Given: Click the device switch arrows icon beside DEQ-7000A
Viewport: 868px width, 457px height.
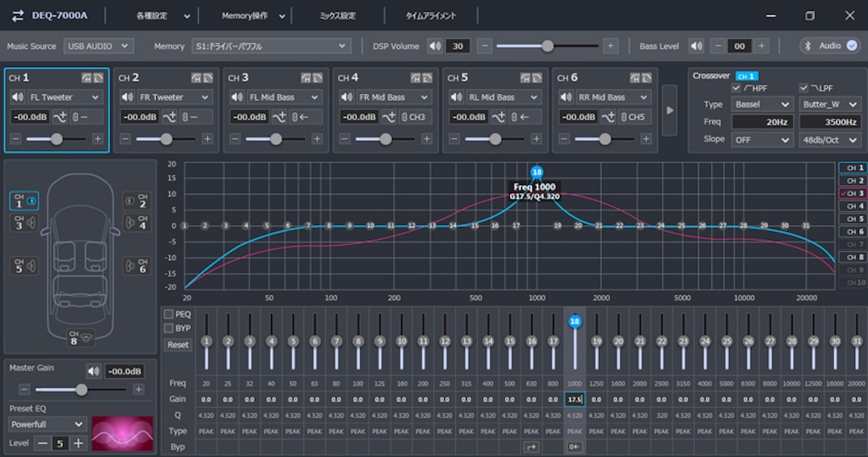Looking at the screenshot, I should click(x=18, y=15).
